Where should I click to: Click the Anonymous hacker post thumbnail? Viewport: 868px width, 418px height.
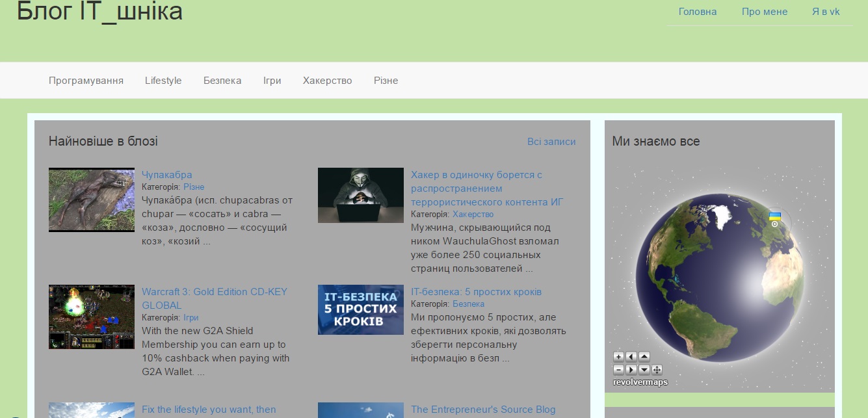[x=361, y=195]
